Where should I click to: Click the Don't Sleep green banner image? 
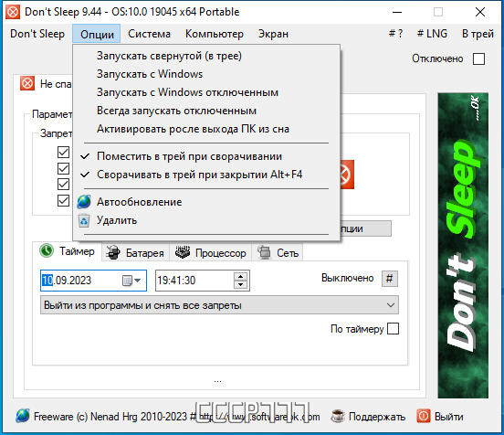point(463,246)
